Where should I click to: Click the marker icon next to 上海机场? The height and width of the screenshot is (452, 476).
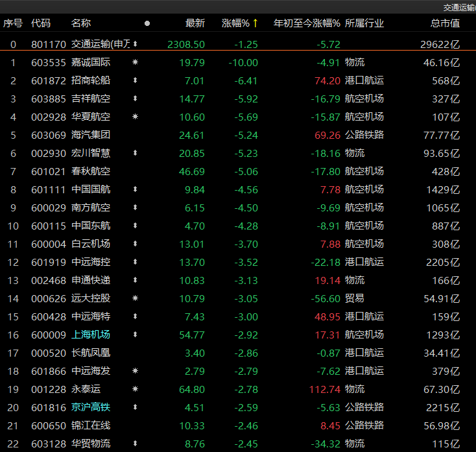coord(135,335)
